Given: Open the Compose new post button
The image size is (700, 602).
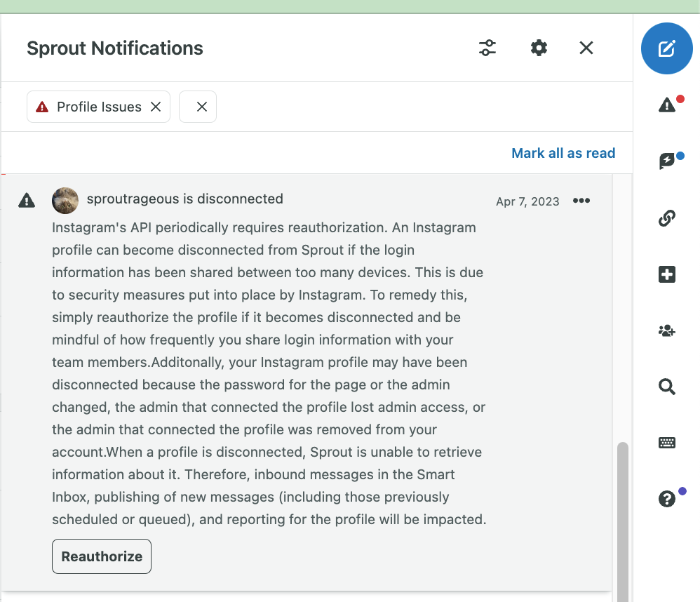Looking at the screenshot, I should click(x=666, y=48).
